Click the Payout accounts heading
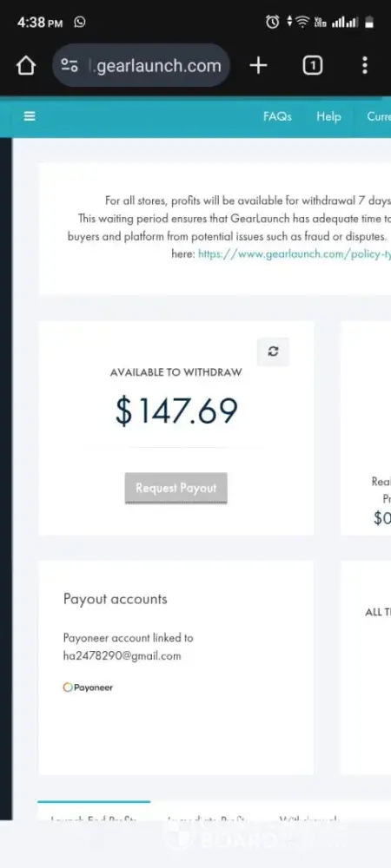Image resolution: width=391 pixels, height=868 pixels. (116, 599)
